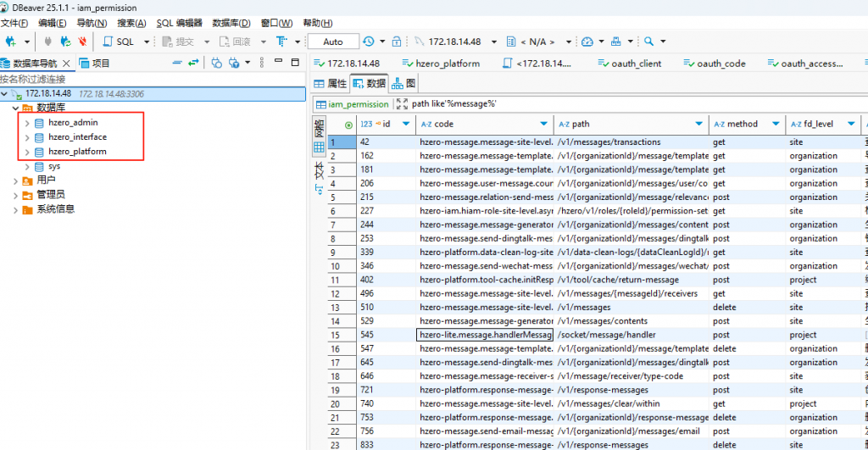Click the SQL button in the toolbar
This screenshot has height=450, width=868.
tap(120, 42)
